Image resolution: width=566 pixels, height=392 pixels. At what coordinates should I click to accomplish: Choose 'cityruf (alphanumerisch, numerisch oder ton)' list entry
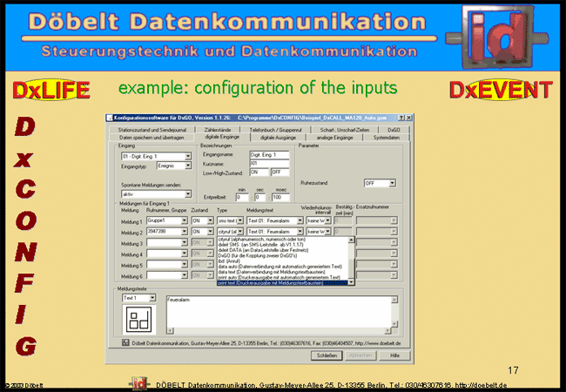[x=283, y=240]
